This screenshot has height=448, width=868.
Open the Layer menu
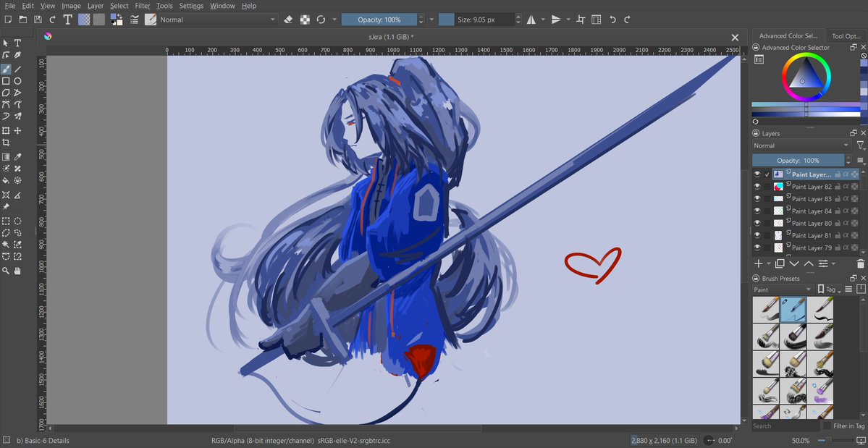point(96,6)
